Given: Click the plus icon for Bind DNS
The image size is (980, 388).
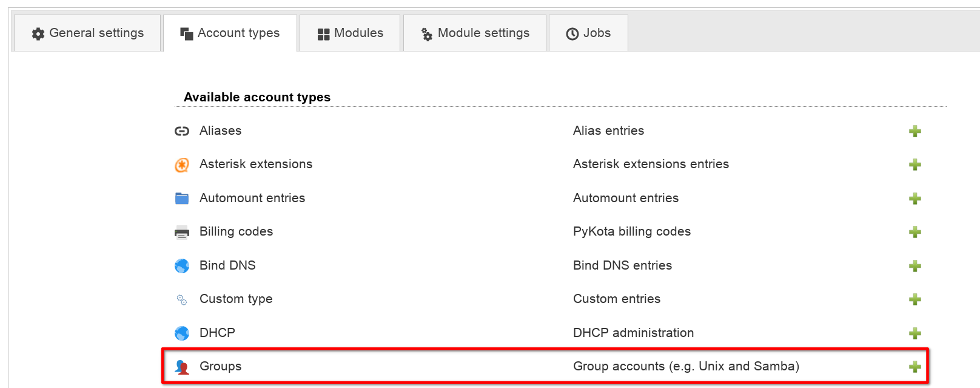Looking at the screenshot, I should tap(915, 266).
